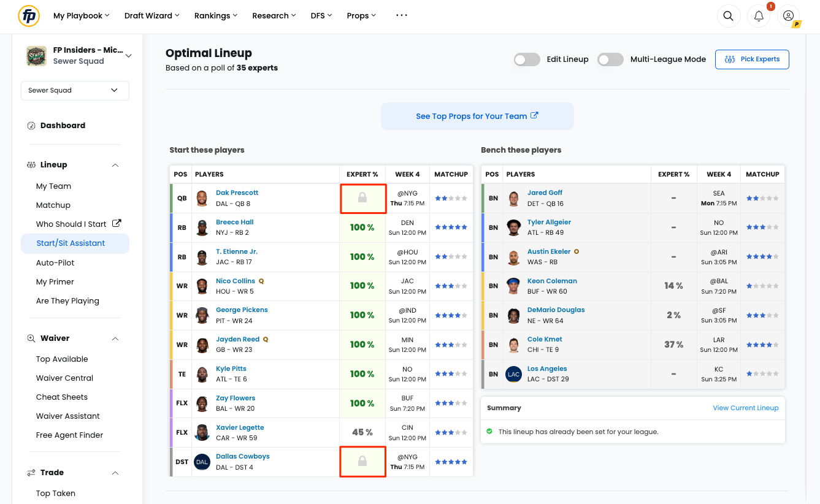Click the DAL team logo icon
Screen dimensions: 820x504
(x=202, y=462)
